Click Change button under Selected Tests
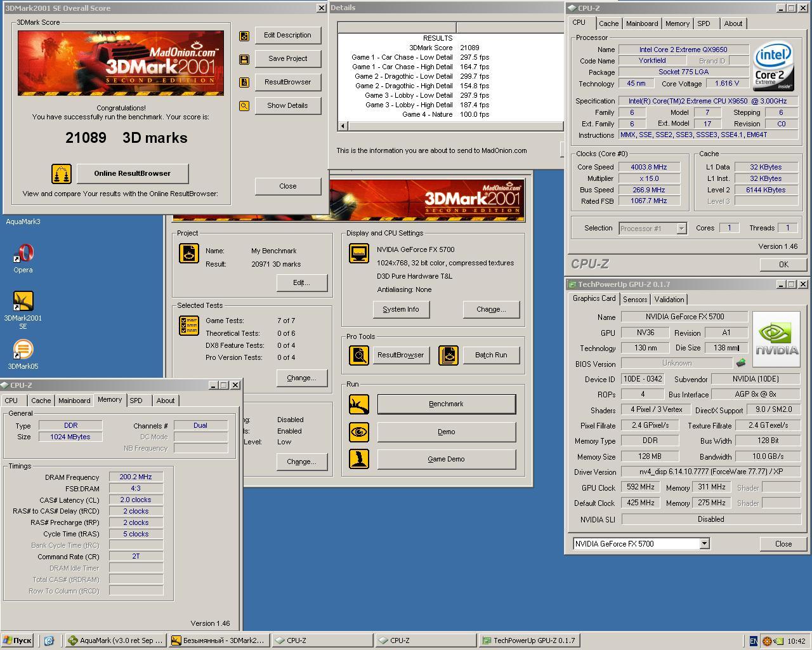The width and height of the screenshot is (812, 650). [302, 378]
